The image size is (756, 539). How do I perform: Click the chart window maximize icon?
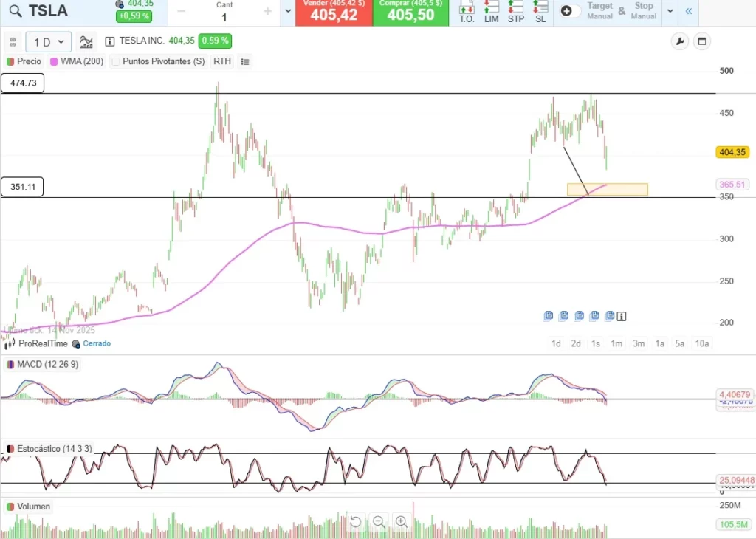click(x=701, y=41)
